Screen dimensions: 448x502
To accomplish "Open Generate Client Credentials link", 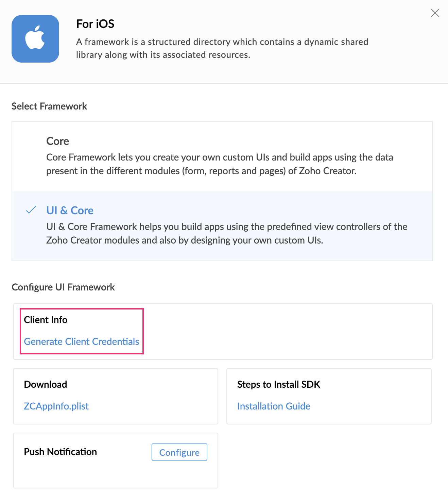I will click(x=82, y=341).
